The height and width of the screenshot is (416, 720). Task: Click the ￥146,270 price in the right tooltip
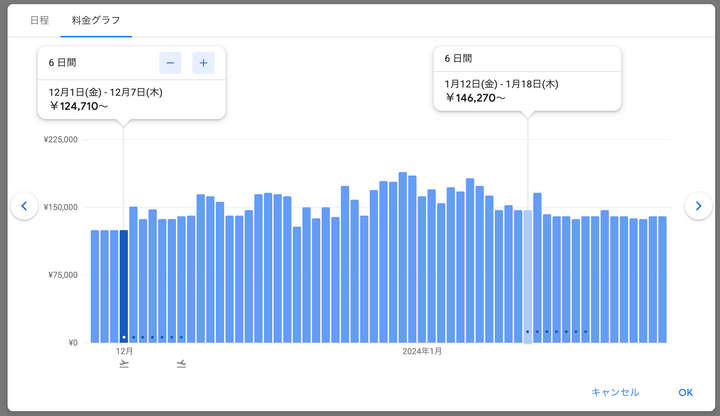click(475, 98)
